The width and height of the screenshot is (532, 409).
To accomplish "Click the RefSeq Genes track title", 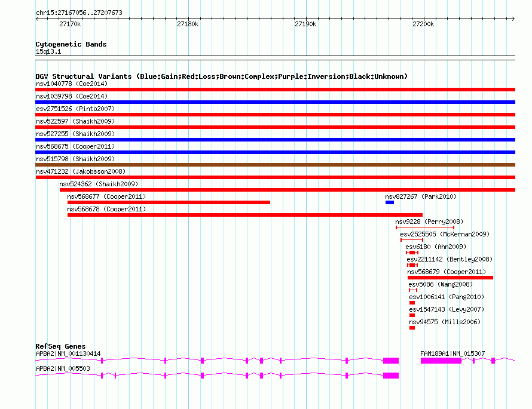I will point(60,346).
